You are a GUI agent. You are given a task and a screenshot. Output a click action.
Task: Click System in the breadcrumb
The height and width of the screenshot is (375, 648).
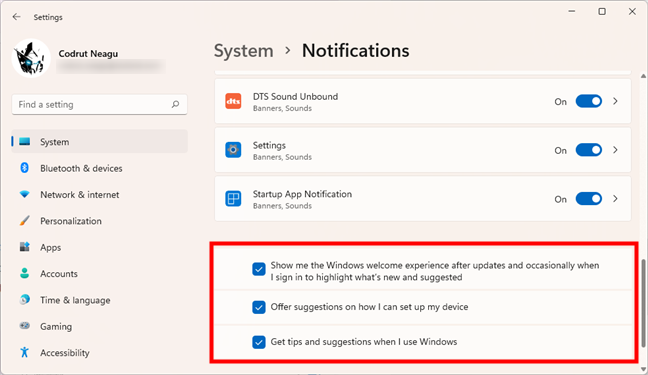pyautogui.click(x=243, y=51)
